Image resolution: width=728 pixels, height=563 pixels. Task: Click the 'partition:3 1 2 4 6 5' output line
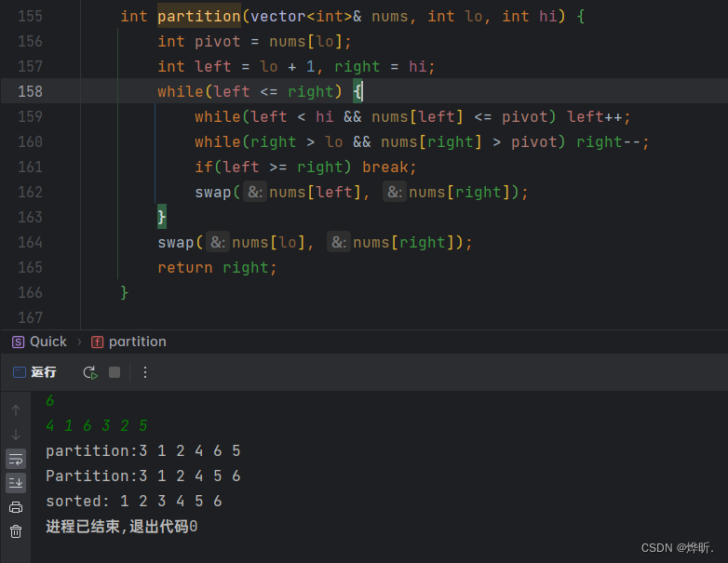coord(143,450)
